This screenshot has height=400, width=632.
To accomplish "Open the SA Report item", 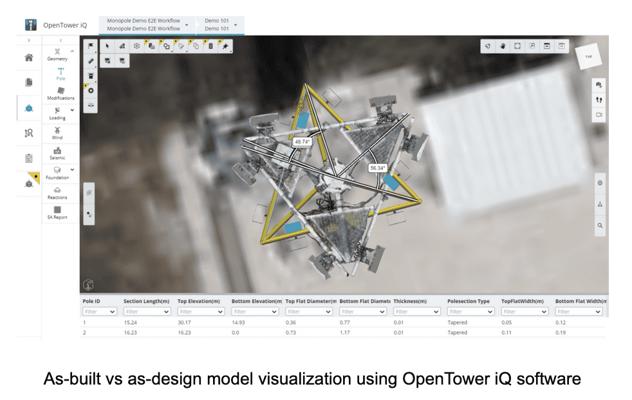I will point(57,212).
